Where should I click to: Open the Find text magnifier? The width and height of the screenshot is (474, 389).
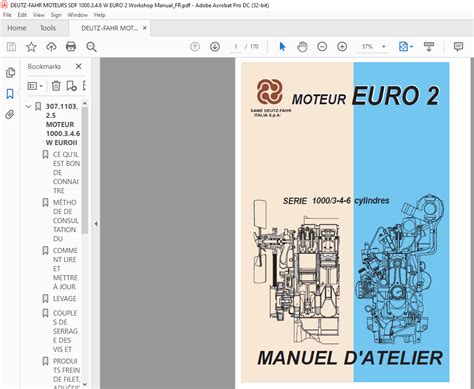tap(91, 47)
